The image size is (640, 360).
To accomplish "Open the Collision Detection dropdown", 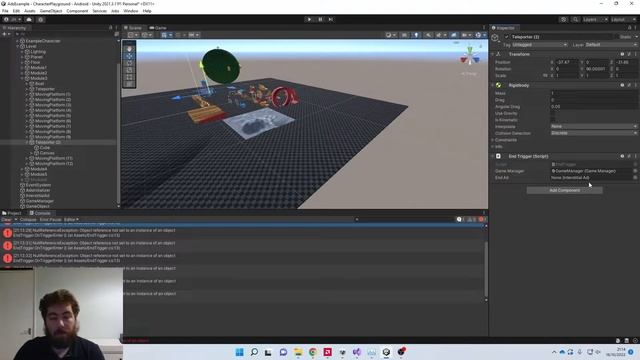I will tap(594, 133).
